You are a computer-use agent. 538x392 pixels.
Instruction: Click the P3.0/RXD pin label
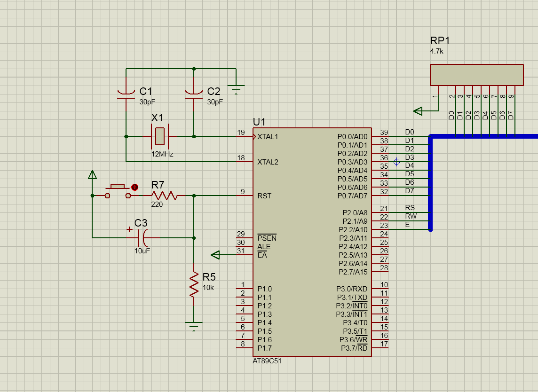[352, 289]
